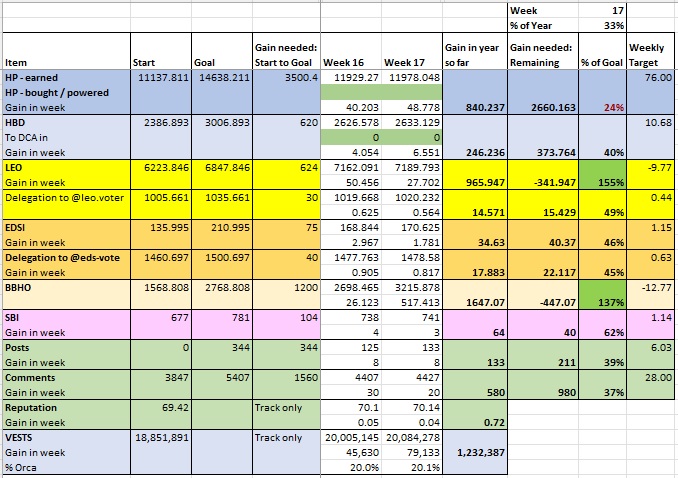The width and height of the screenshot is (678, 478).
Task: Select the LEO remaining gain cell -341.947
Action: 543,183
